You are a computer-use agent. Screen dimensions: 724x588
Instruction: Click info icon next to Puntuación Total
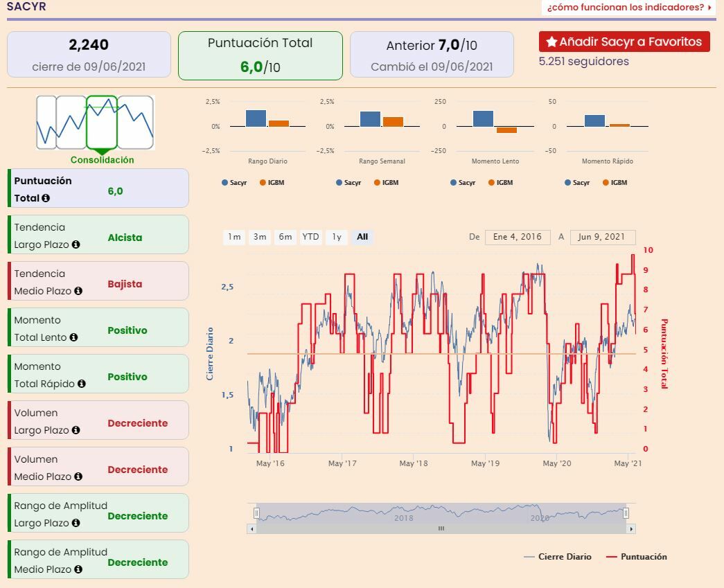[x=46, y=198]
